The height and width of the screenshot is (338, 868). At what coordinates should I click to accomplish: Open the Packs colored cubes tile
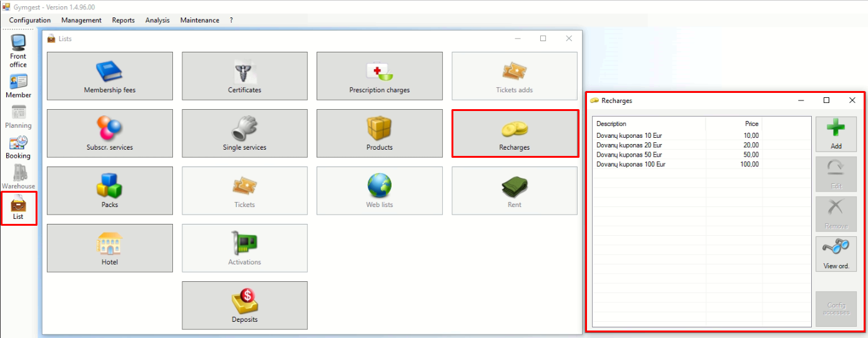tap(110, 191)
